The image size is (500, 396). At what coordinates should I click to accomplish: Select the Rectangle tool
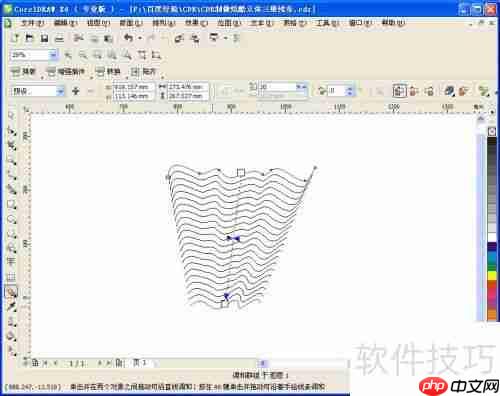pos(12,204)
